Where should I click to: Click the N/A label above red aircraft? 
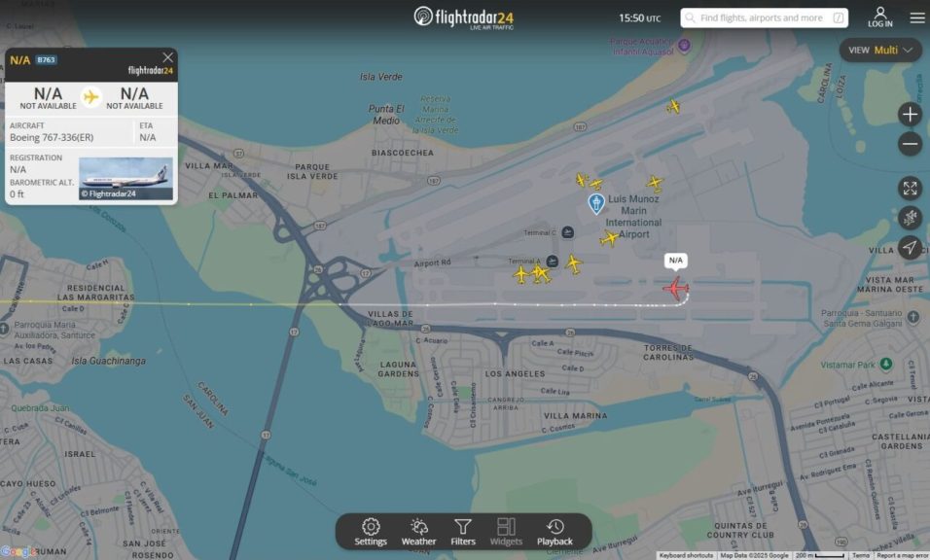(x=675, y=261)
